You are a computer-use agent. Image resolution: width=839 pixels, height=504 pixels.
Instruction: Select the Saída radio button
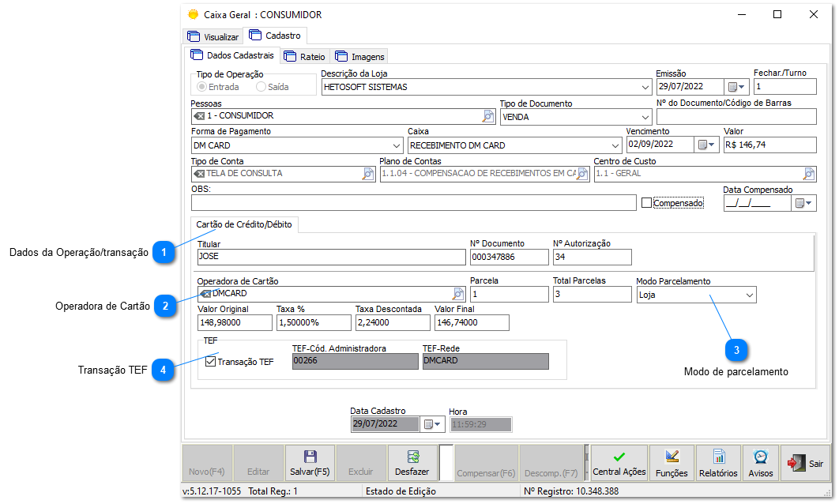point(261,87)
